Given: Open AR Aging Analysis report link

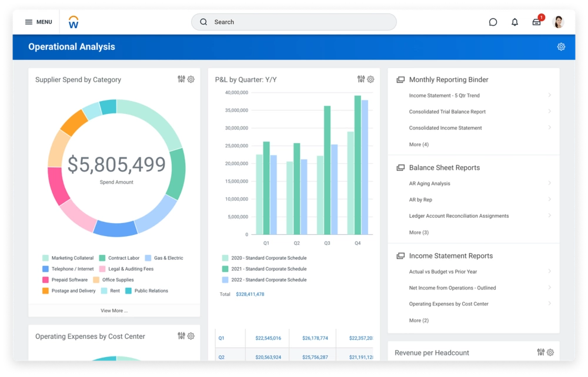Looking at the screenshot, I should click(x=429, y=184).
